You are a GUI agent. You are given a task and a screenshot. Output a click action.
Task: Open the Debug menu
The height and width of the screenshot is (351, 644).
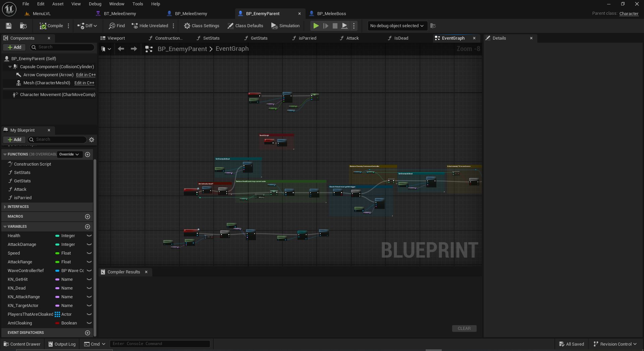(95, 4)
